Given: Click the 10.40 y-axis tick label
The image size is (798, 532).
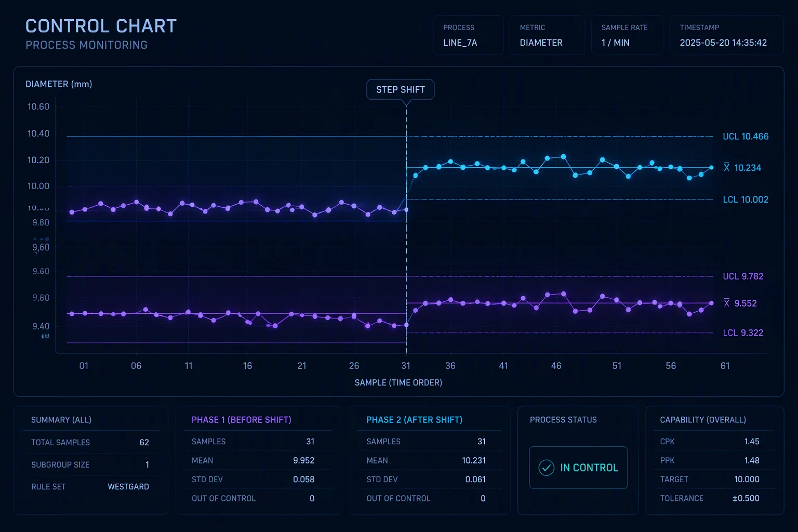Looking at the screenshot, I should coord(38,134).
